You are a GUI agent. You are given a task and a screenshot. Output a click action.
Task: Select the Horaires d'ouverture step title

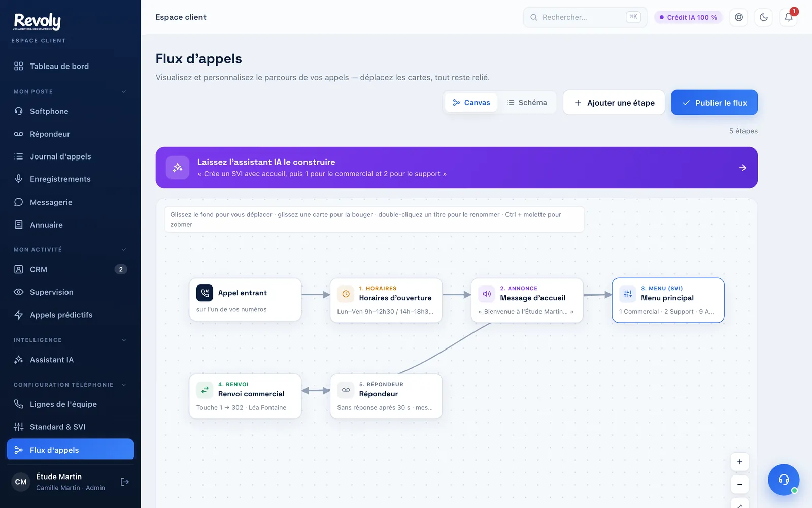coord(395,298)
